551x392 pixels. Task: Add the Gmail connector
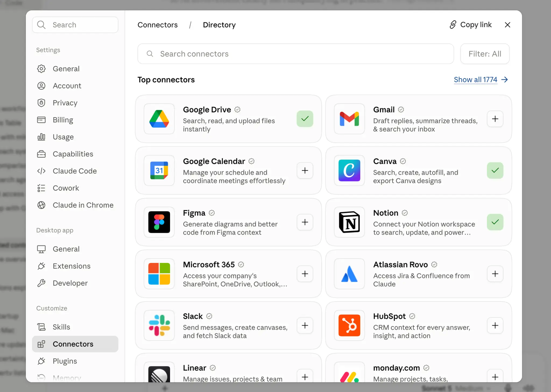click(x=495, y=119)
